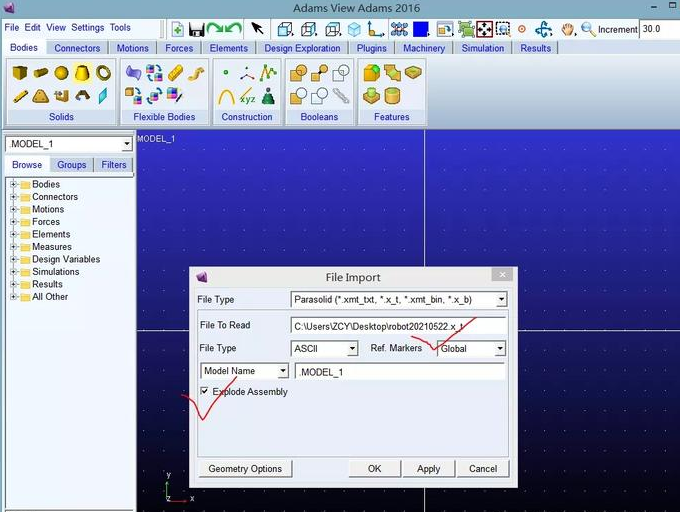Close the File Import dialog
This screenshot has height=512, width=680.
click(x=502, y=274)
